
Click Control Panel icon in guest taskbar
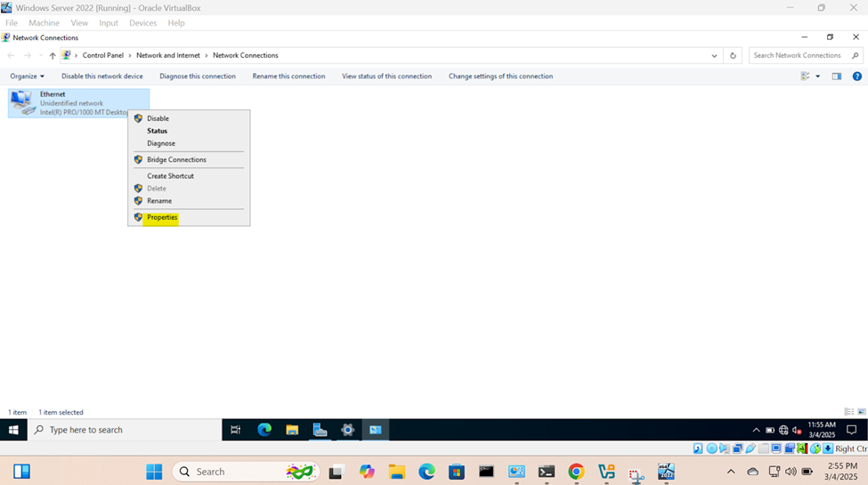tap(376, 430)
